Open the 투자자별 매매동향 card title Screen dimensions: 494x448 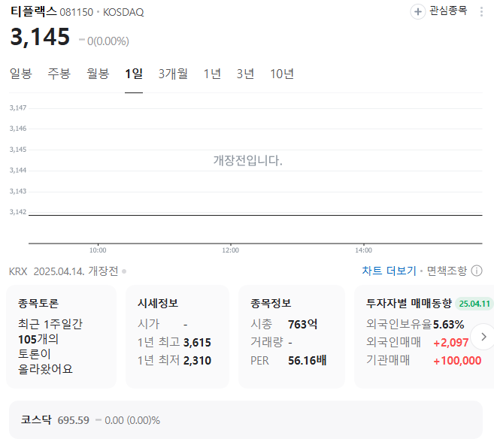click(x=409, y=303)
